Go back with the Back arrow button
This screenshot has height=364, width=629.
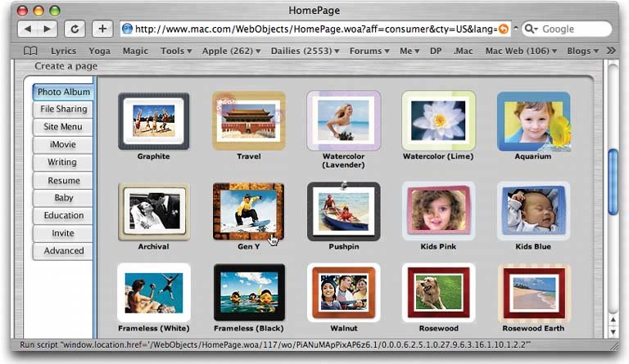(28, 29)
